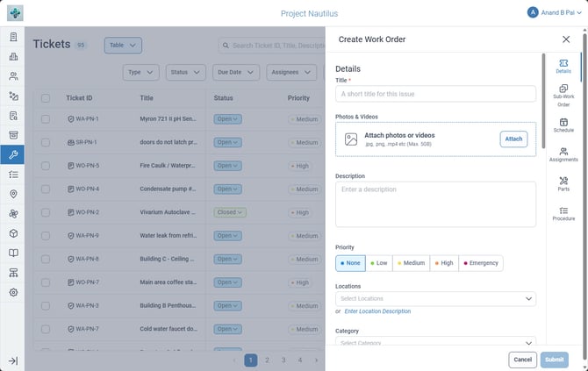Go to the Sub-Work Order section tab
The width and height of the screenshot is (588, 371).
click(563, 96)
